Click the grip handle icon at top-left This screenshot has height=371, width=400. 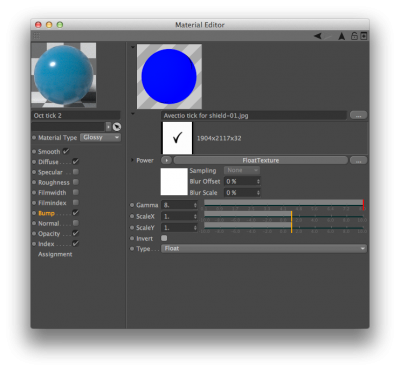(37, 36)
